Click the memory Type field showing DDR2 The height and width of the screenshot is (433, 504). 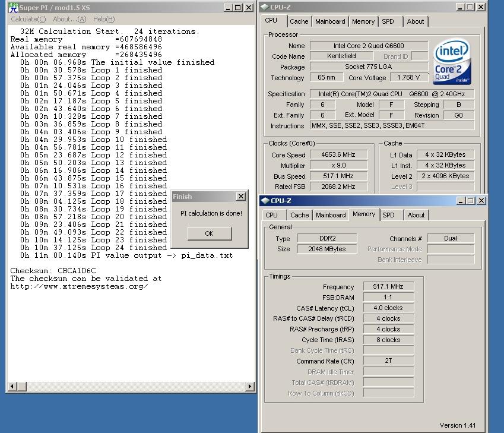point(327,238)
